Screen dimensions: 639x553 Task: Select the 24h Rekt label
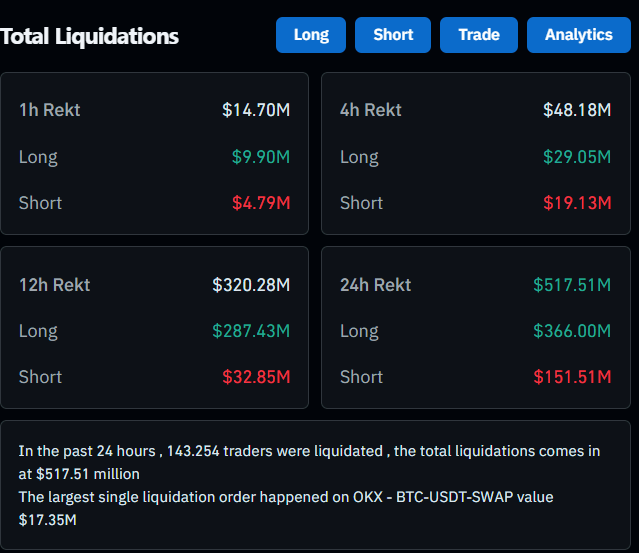click(376, 285)
